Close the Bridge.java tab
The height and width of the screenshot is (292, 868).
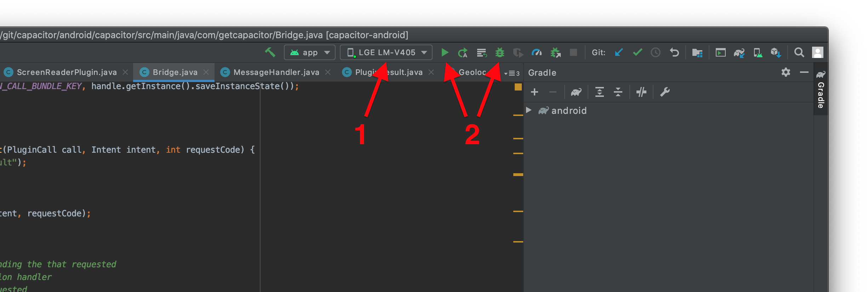click(x=206, y=72)
